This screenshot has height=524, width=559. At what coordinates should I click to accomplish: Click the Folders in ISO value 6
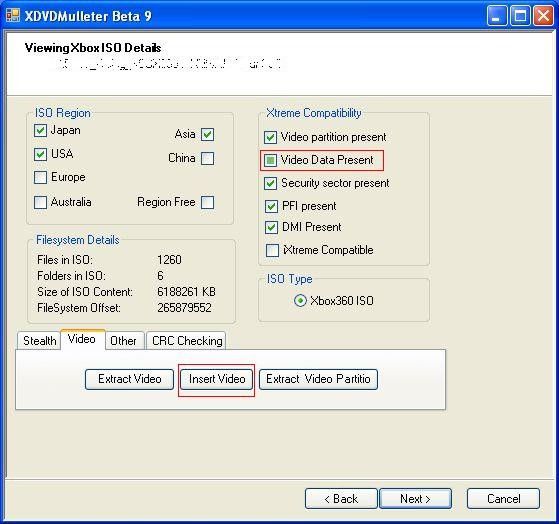160,276
